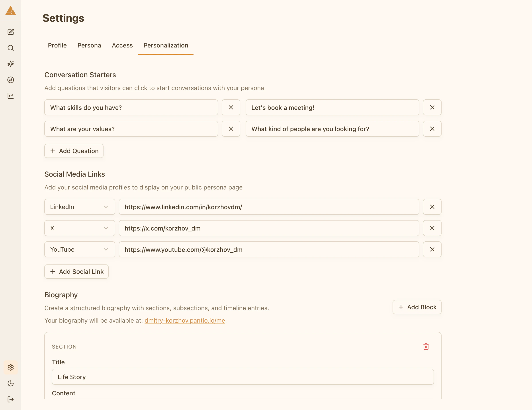The width and height of the screenshot is (532, 410).
Task: Remove the 'Let's book a meeting!' starter
Action: pyautogui.click(x=432, y=108)
